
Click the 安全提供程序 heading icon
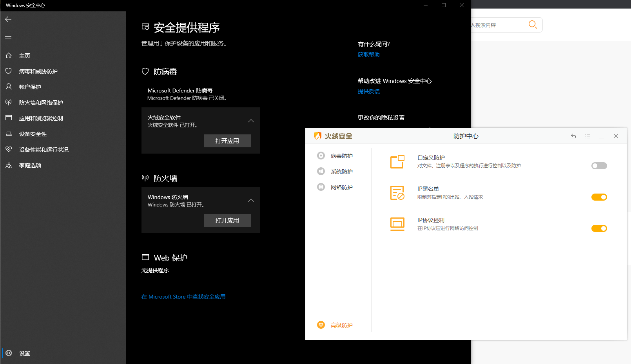coord(145,27)
